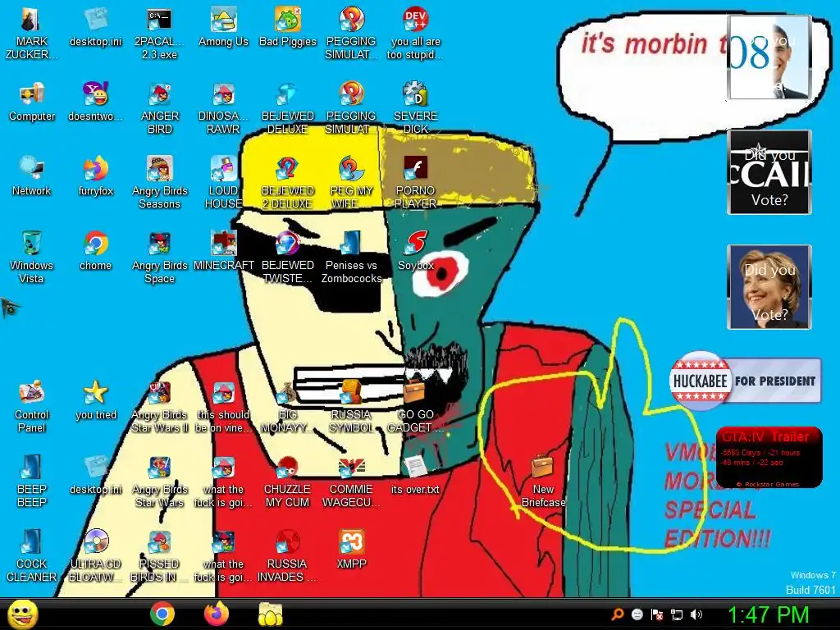Click the Huckabee For President gadget
Screen dimensions: 840x630
(x=745, y=381)
